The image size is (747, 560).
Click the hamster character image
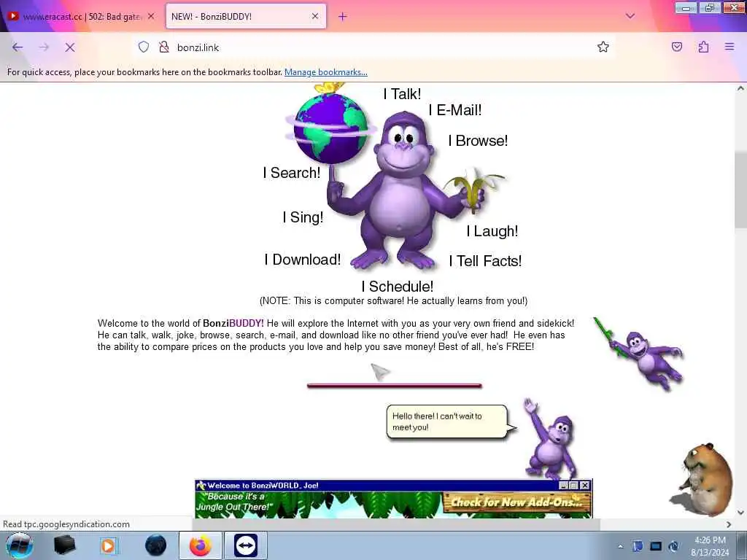point(703,479)
